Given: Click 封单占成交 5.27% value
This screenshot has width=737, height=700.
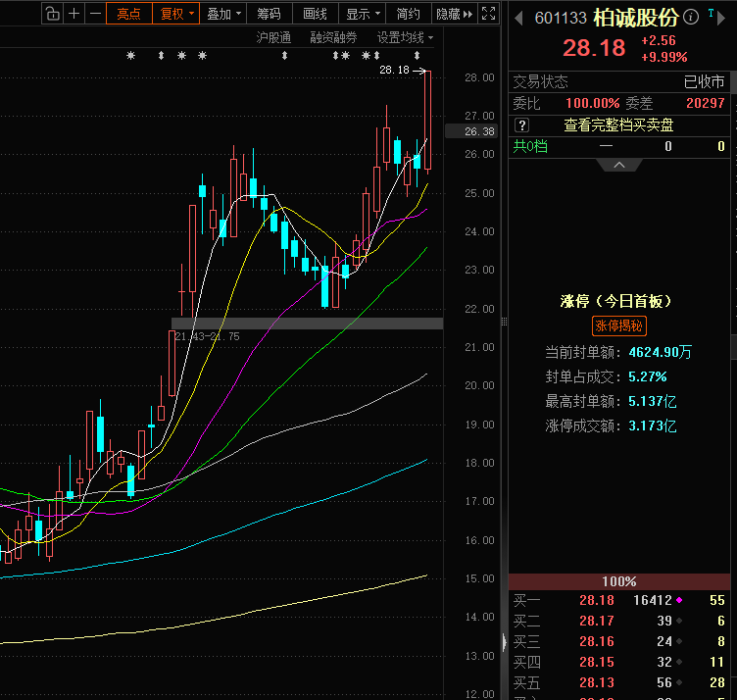Looking at the screenshot, I should 647,376.
